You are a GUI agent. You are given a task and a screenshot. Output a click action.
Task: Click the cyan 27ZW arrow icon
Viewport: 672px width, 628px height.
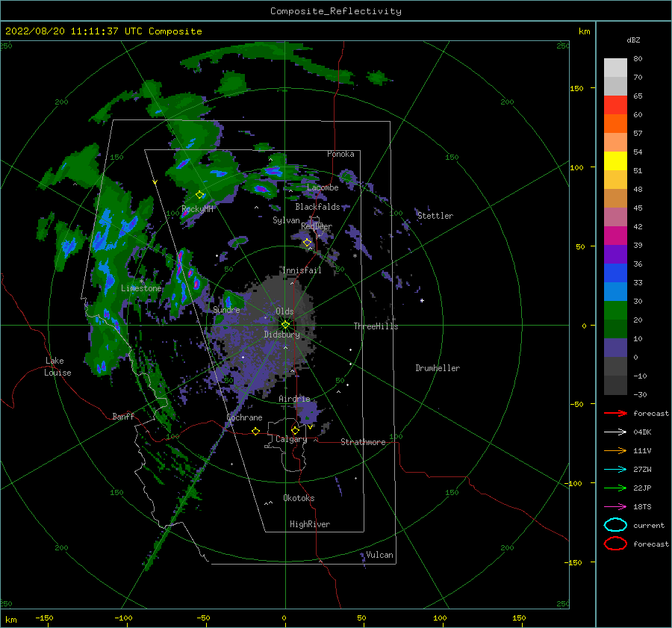615,470
